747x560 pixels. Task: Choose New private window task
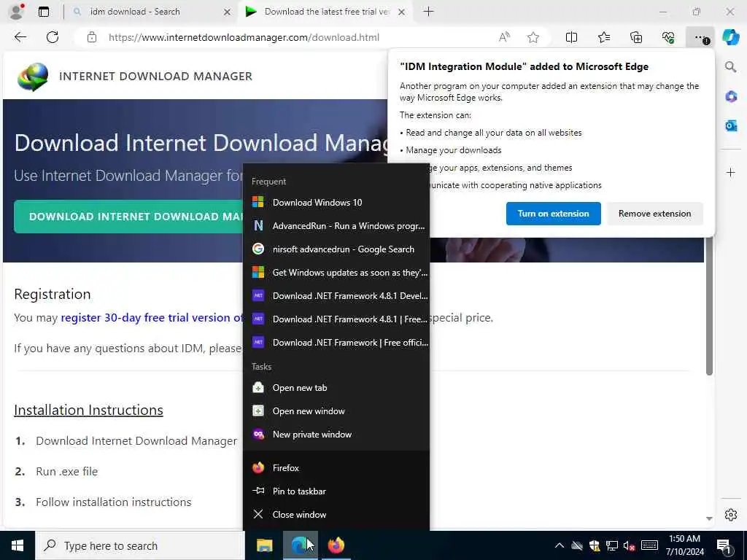pos(336,435)
